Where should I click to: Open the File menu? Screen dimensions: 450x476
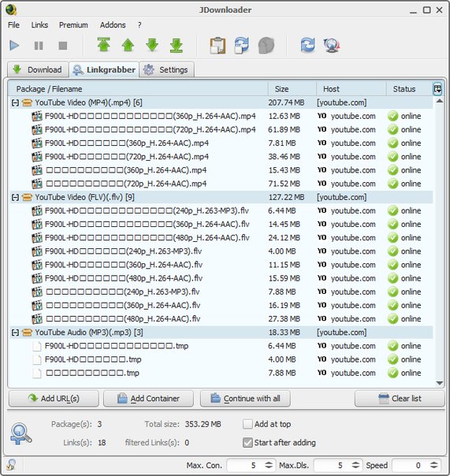[x=13, y=25]
